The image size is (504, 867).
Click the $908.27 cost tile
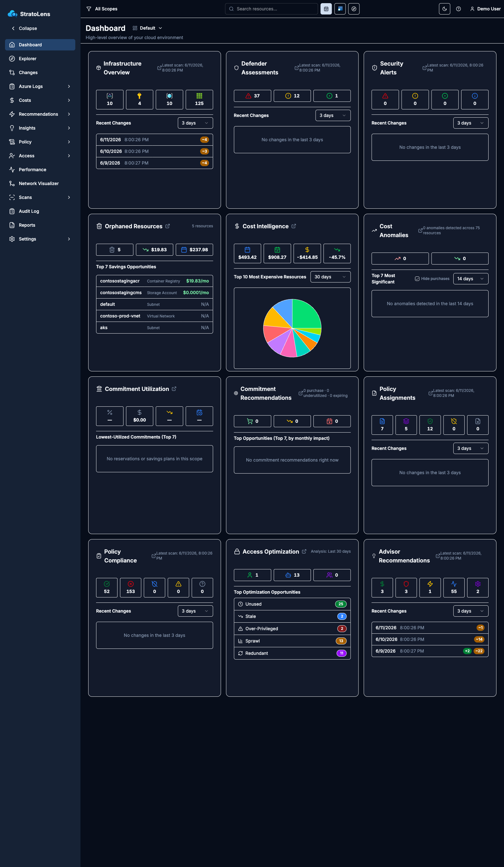278,253
